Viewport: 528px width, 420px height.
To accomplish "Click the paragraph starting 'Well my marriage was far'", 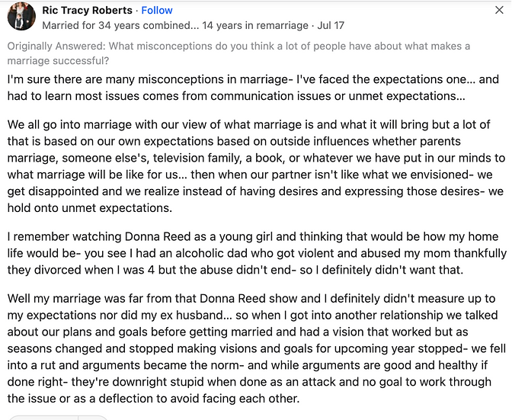I will [257, 348].
